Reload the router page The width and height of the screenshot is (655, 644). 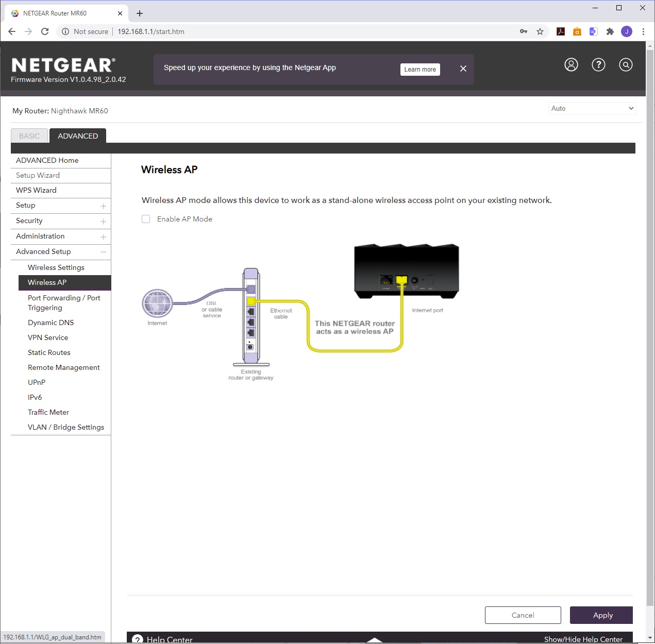tap(45, 31)
